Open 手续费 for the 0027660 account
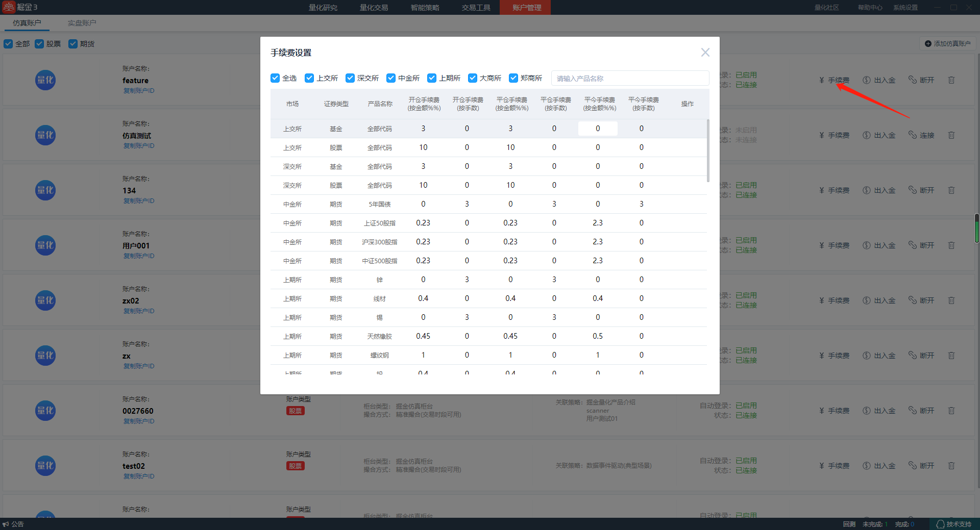980x530 pixels. (834, 411)
